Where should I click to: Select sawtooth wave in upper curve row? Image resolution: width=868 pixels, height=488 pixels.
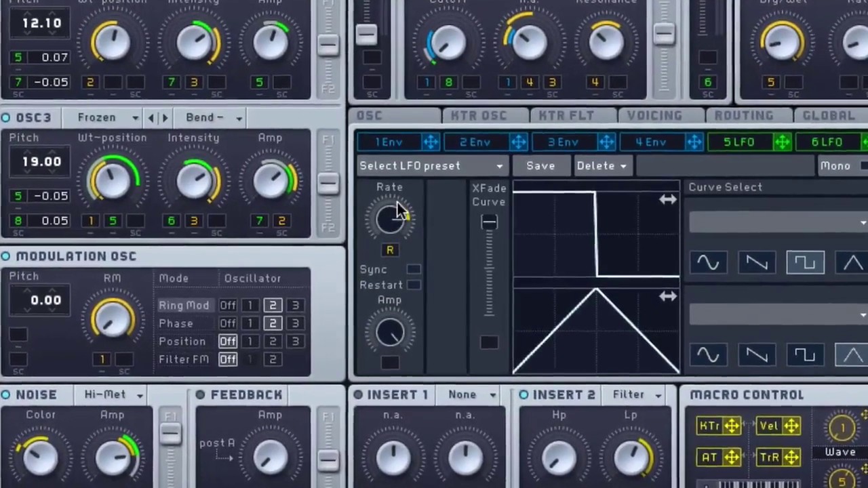click(757, 263)
